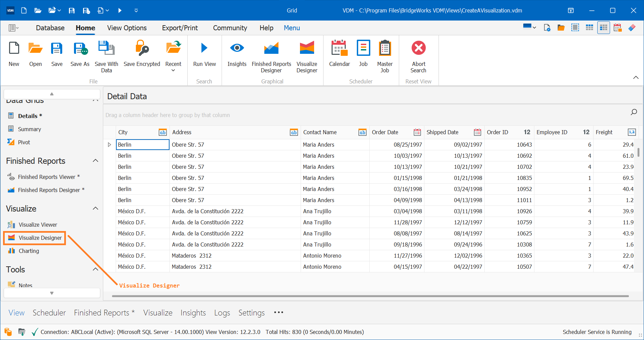
Task: Save the view encrypted
Action: click(141, 54)
